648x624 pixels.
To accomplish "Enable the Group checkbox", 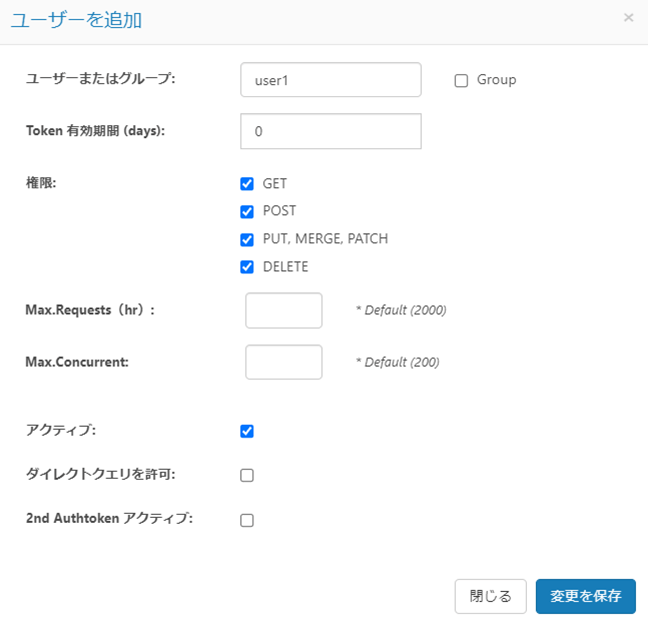I will [x=461, y=81].
